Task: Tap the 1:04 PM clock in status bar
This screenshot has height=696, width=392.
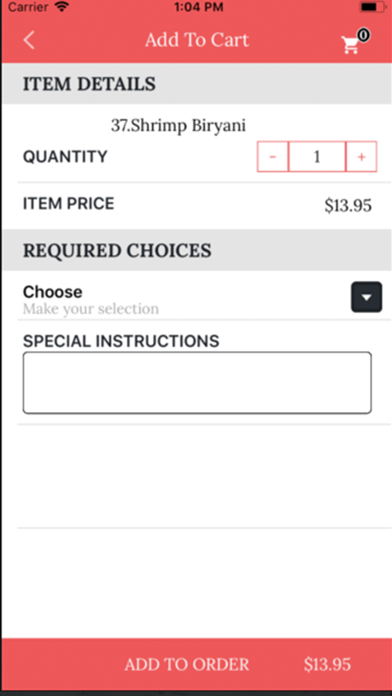Action: 198,7
